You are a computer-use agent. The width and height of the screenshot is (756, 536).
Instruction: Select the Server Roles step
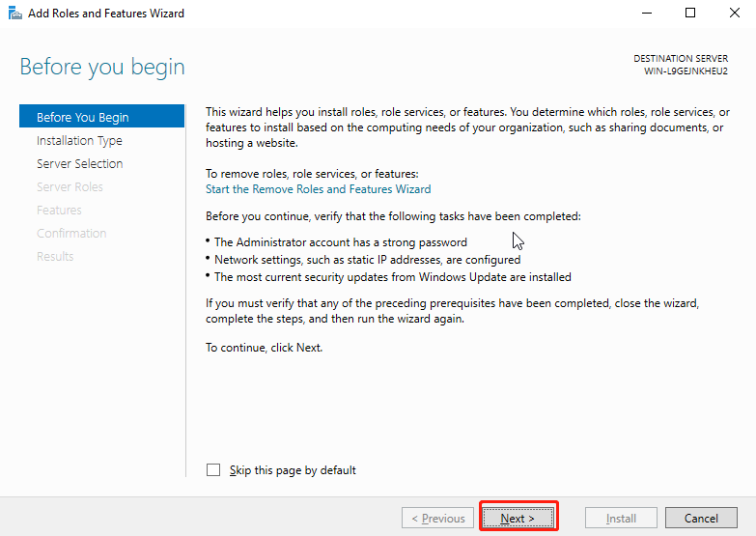[70, 187]
